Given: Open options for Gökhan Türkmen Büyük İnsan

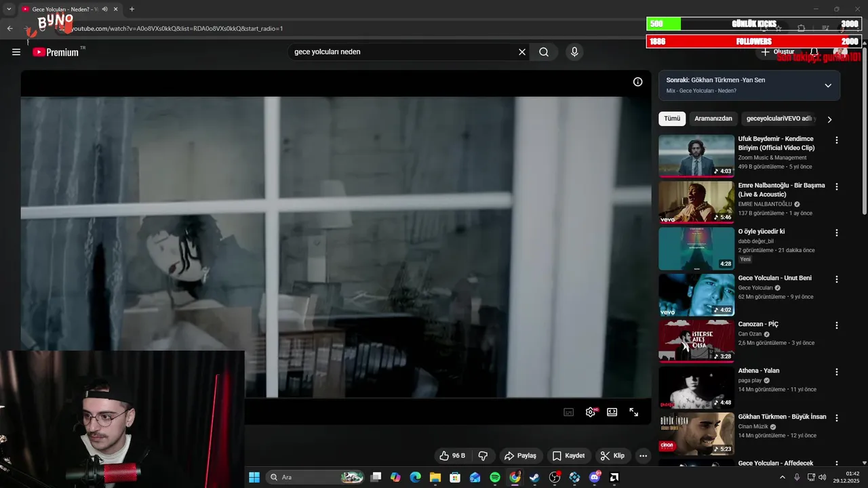Looking at the screenshot, I should coord(836,418).
